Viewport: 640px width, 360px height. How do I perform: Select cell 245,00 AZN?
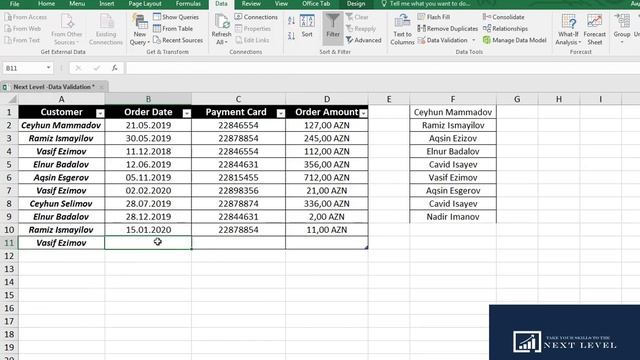point(327,138)
